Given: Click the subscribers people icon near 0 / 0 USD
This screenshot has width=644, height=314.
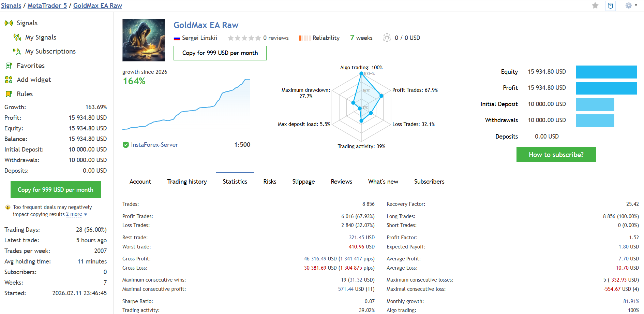Looking at the screenshot, I should tap(387, 38).
